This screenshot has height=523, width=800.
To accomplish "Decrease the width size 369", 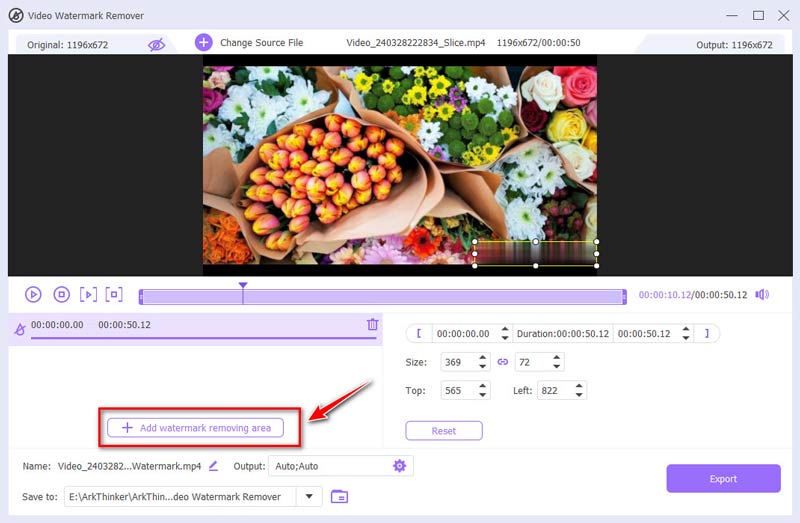I will coord(482,366).
